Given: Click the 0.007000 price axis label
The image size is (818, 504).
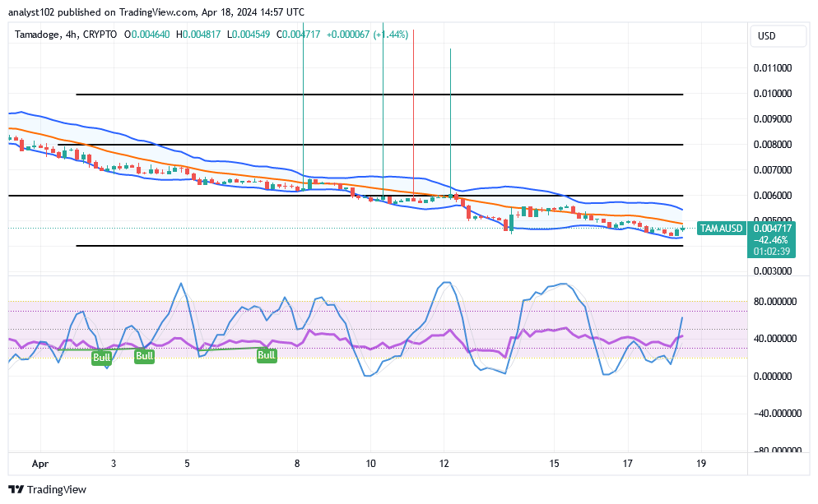Looking at the screenshot, I should (773, 170).
